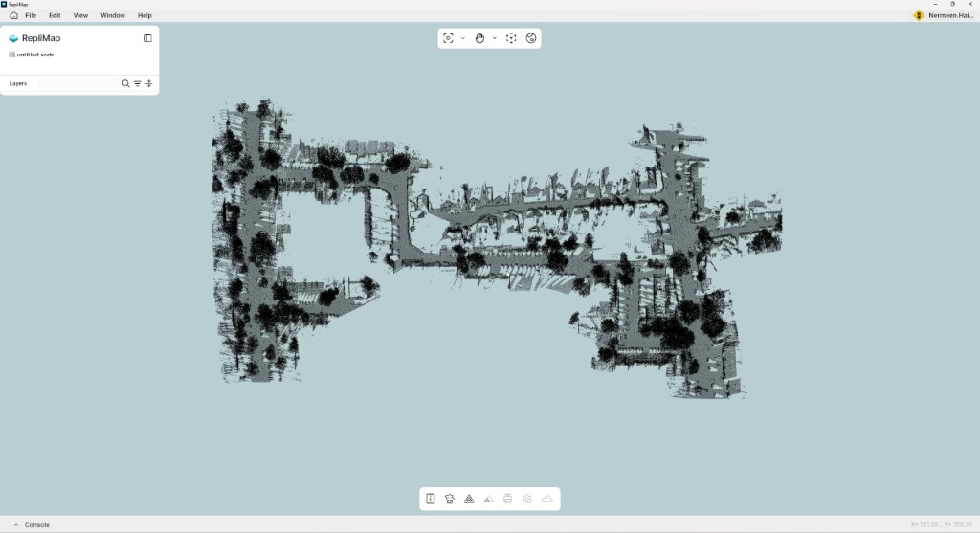Select the warning triangle sign tool
The height and width of the screenshot is (533, 980).
point(469,499)
